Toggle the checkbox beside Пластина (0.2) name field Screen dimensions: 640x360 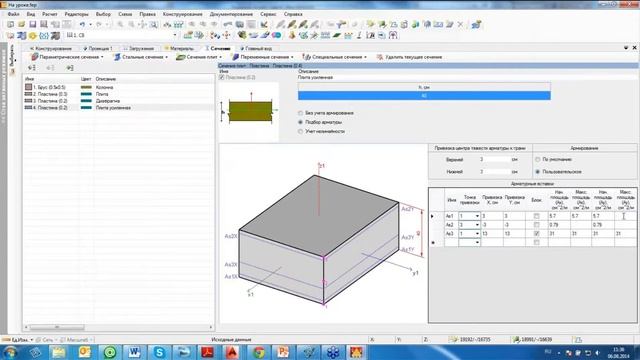222,77
